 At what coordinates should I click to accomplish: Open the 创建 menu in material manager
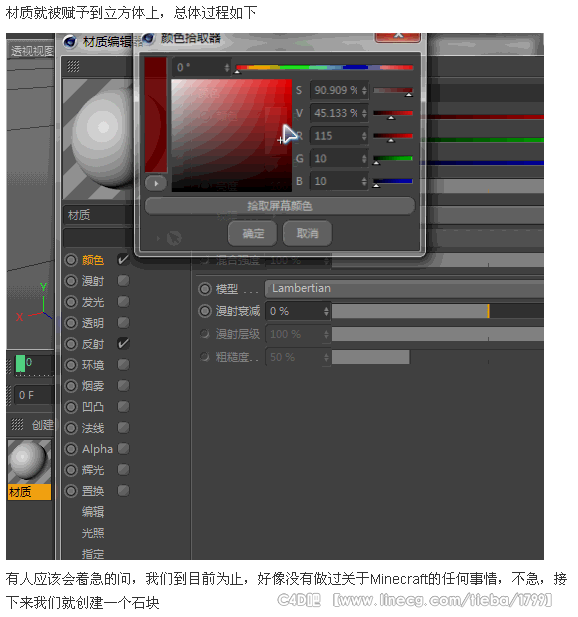tap(42, 425)
